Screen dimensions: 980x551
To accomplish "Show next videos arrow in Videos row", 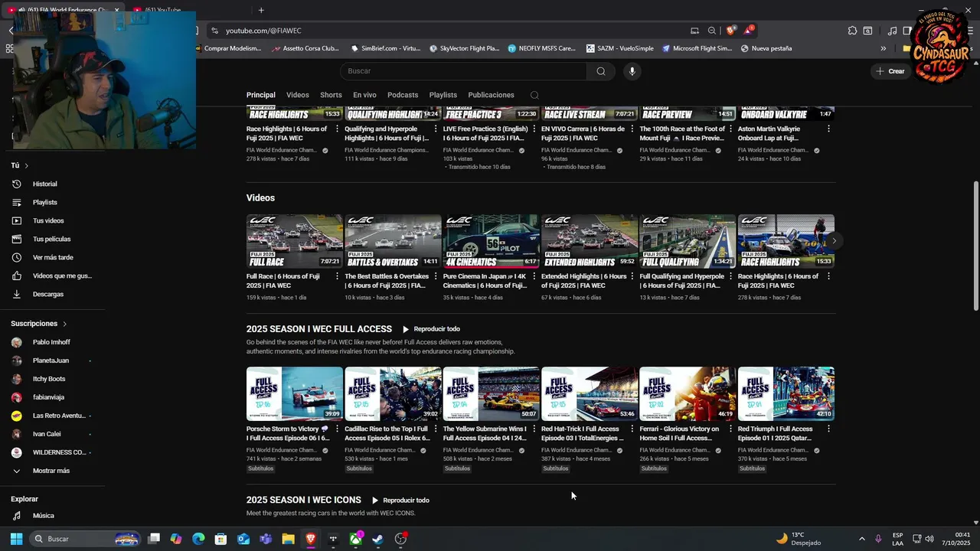I will pyautogui.click(x=834, y=241).
